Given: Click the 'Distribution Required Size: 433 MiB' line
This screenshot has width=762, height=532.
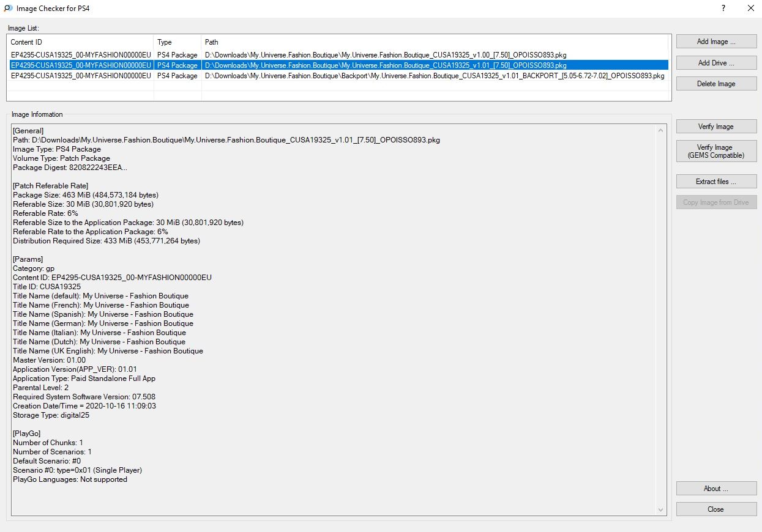Looking at the screenshot, I should pyautogui.click(x=106, y=241).
